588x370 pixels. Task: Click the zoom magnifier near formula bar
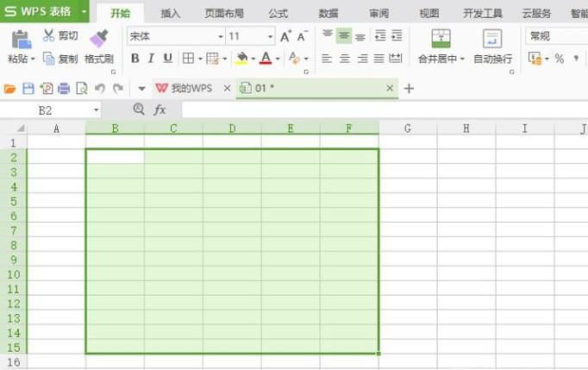click(x=139, y=110)
